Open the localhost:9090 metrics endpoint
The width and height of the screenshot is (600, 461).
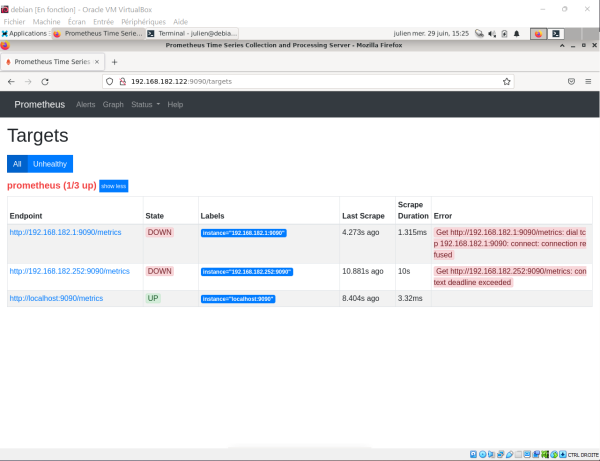pos(56,298)
